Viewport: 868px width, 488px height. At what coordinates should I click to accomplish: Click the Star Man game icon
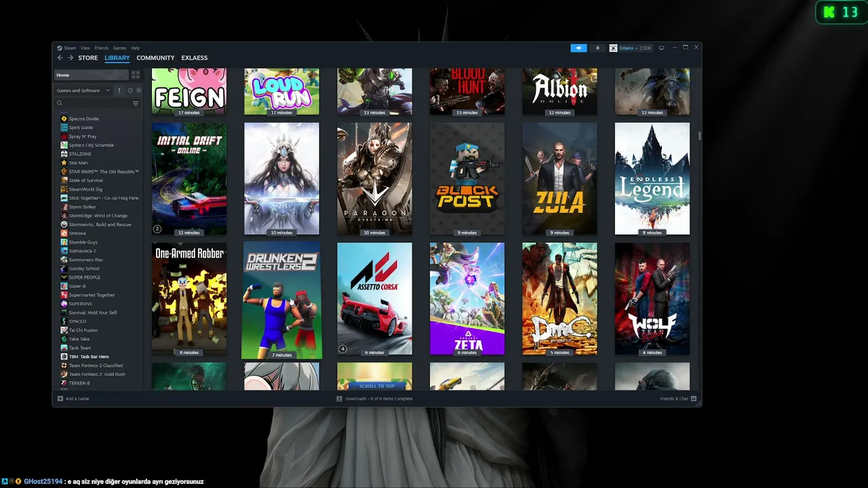coord(64,163)
